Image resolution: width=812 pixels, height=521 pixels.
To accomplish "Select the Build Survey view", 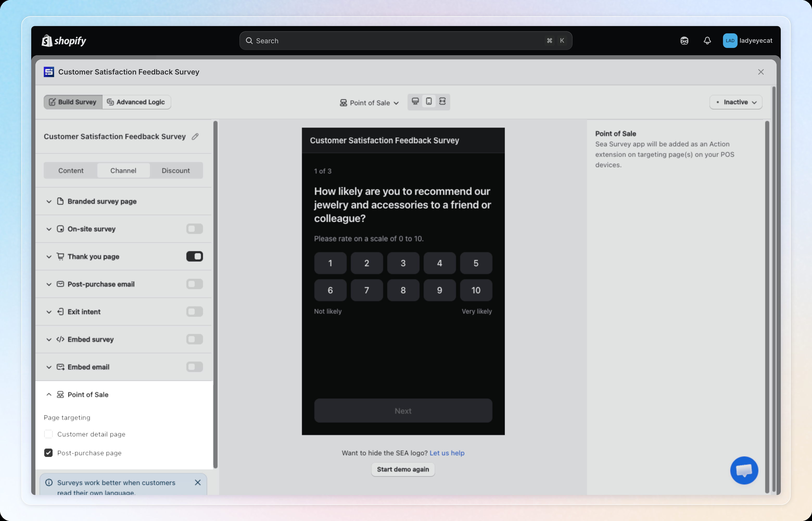I will point(73,102).
